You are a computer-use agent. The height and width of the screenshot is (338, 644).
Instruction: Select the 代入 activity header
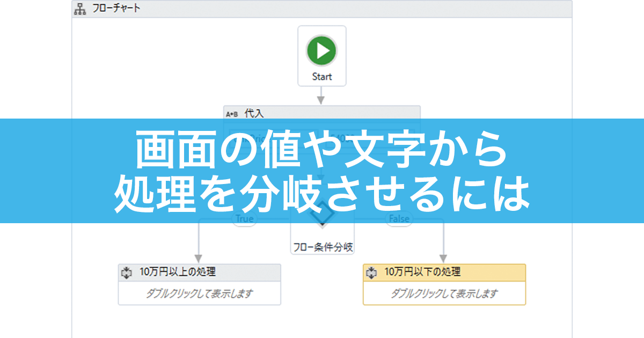tap(322, 113)
